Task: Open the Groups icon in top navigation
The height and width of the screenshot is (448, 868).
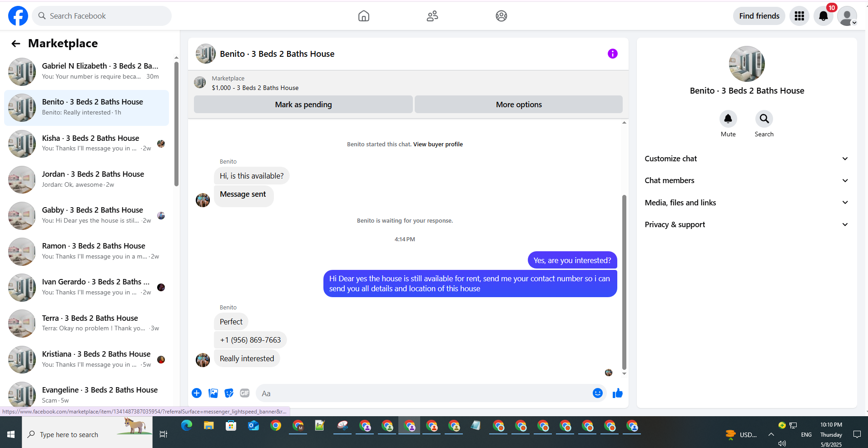Action: pyautogui.click(x=501, y=16)
